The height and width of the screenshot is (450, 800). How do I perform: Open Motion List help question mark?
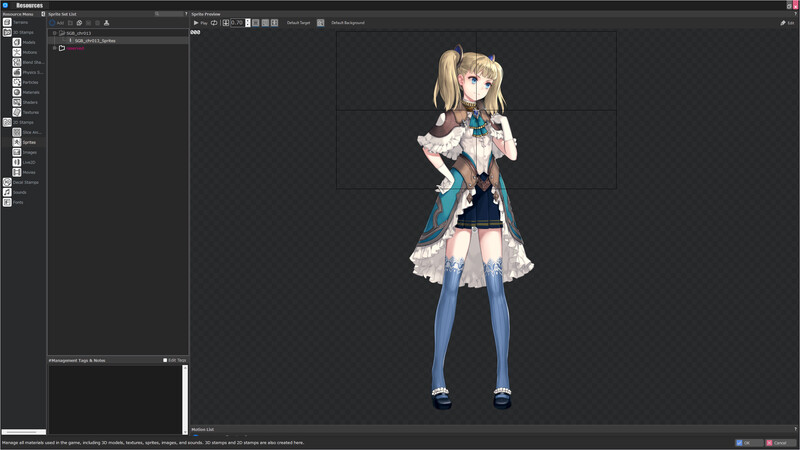point(795,430)
